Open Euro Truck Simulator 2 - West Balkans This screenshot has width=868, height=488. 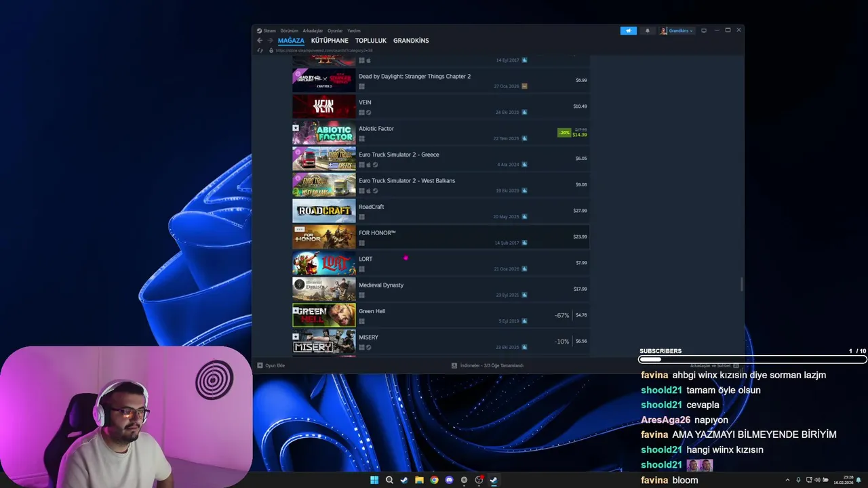click(x=441, y=185)
